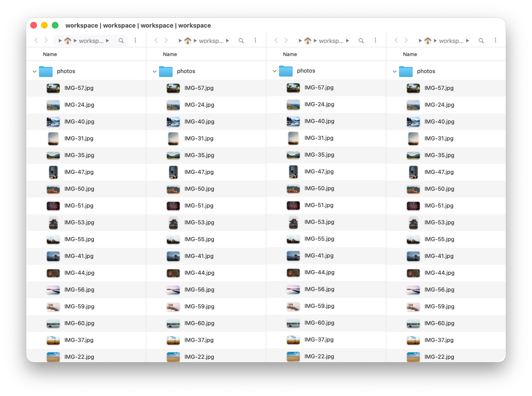
Task: Open the three-dot menu in the fourth pane
Action: [496, 40]
